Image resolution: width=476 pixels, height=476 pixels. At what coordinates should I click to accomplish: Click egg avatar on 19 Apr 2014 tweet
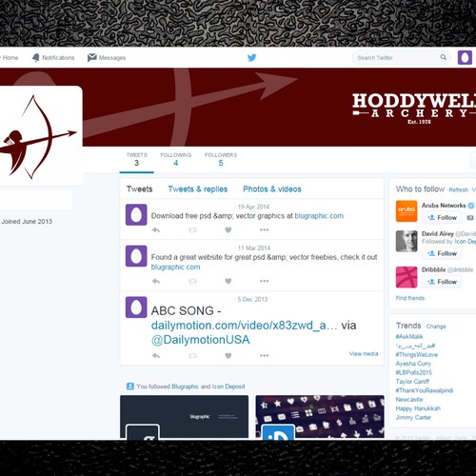[x=136, y=215]
